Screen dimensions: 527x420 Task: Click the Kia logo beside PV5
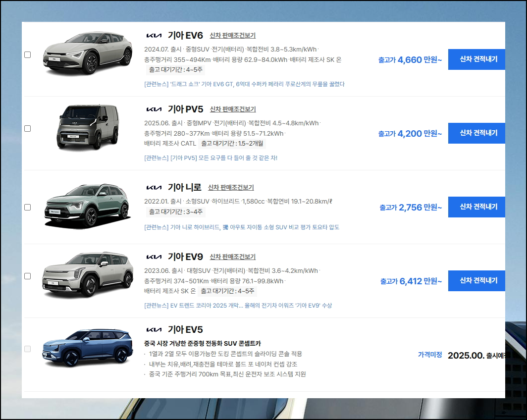(x=154, y=109)
